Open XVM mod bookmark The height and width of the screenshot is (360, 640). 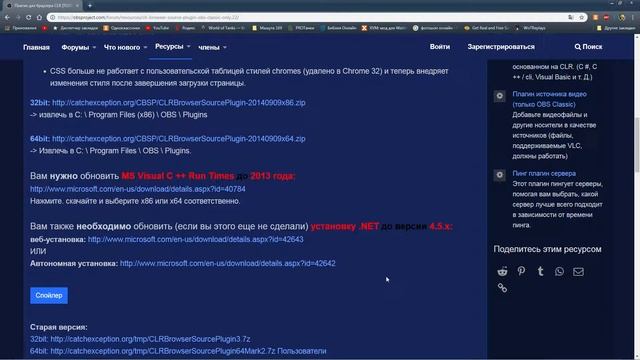384,28
